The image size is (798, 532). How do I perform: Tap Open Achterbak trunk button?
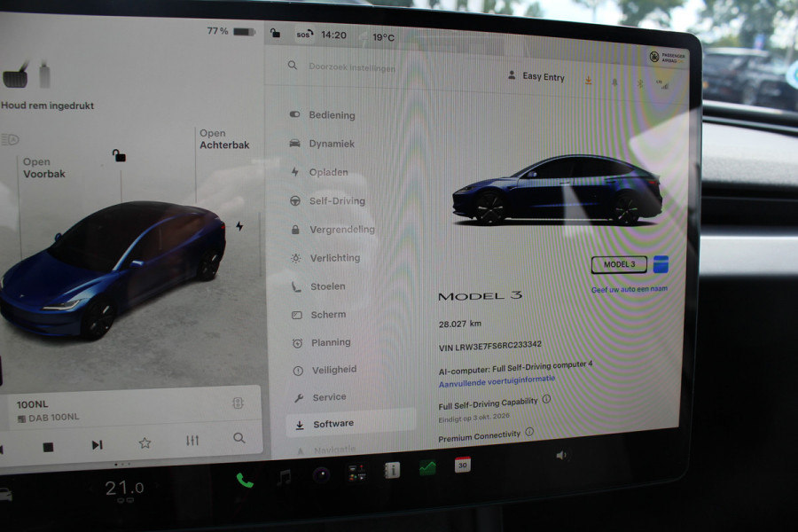pyautogui.click(x=224, y=139)
